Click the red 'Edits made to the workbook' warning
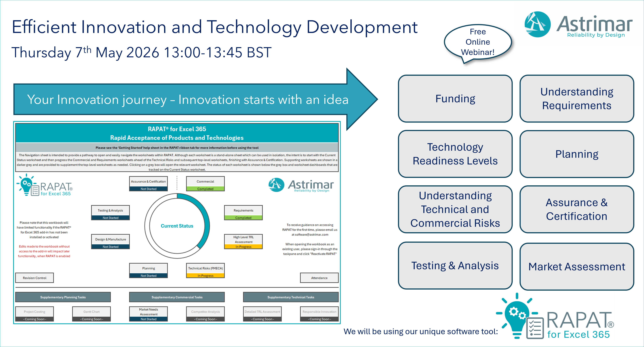This screenshot has width=644, height=347. pos(44,251)
